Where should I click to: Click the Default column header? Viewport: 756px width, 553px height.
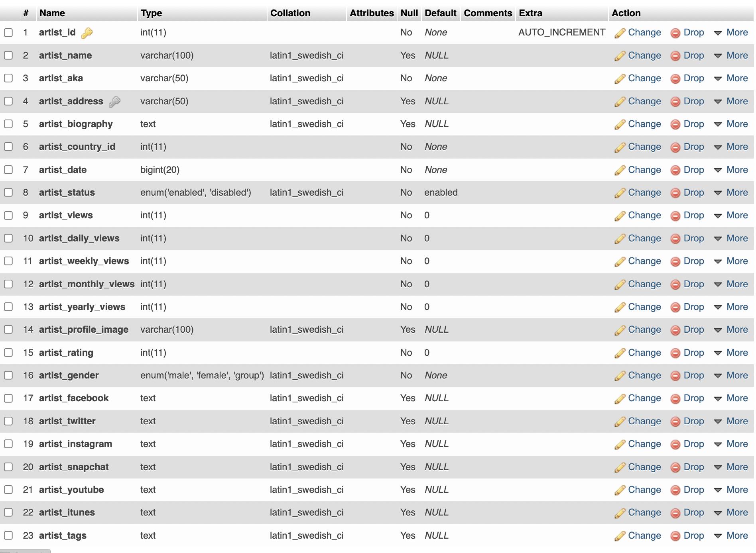tap(441, 13)
